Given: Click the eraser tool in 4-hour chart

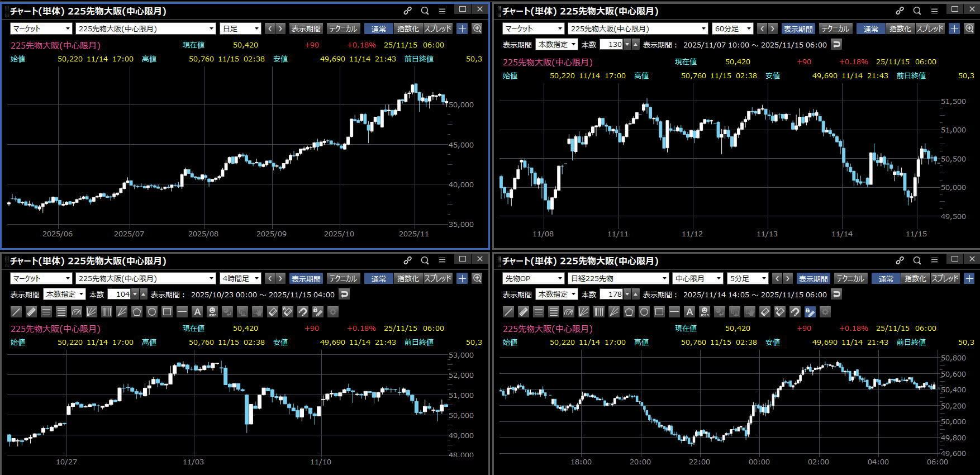Looking at the screenshot, I should 32,312.
